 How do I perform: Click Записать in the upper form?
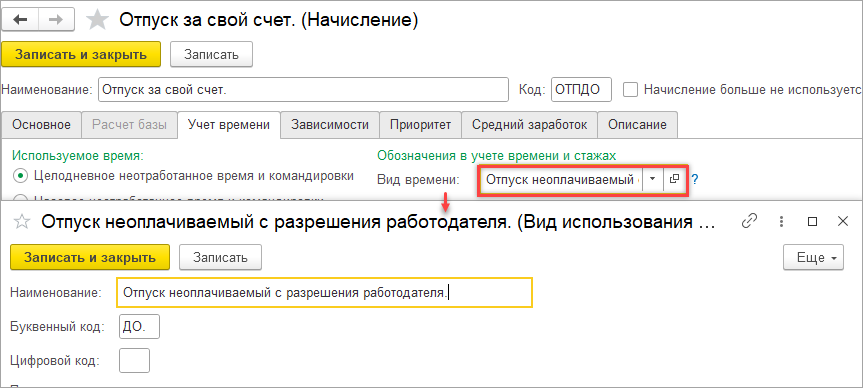point(211,54)
